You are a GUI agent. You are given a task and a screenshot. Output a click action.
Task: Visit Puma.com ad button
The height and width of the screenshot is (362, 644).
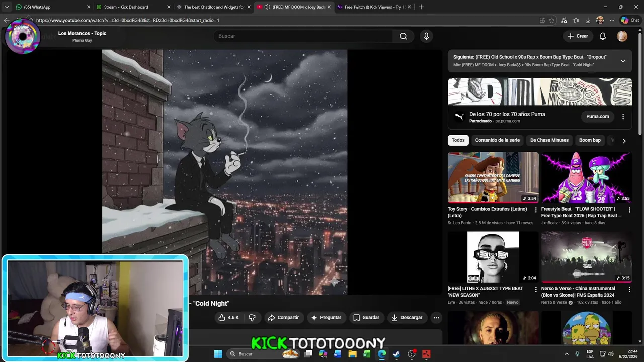(598, 117)
